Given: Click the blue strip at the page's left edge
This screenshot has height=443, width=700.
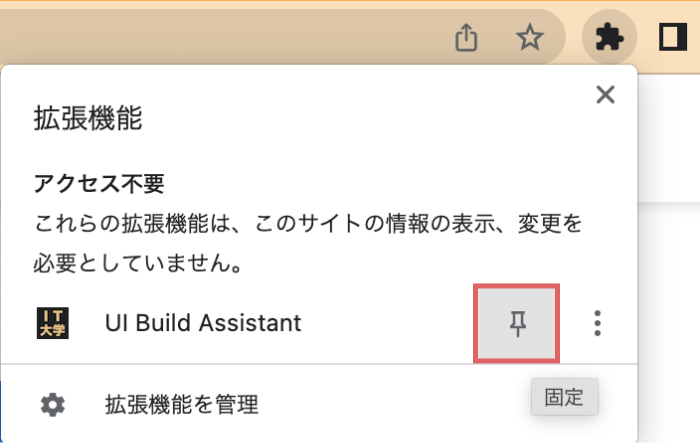Looking at the screenshot, I should [x=0, y=411].
